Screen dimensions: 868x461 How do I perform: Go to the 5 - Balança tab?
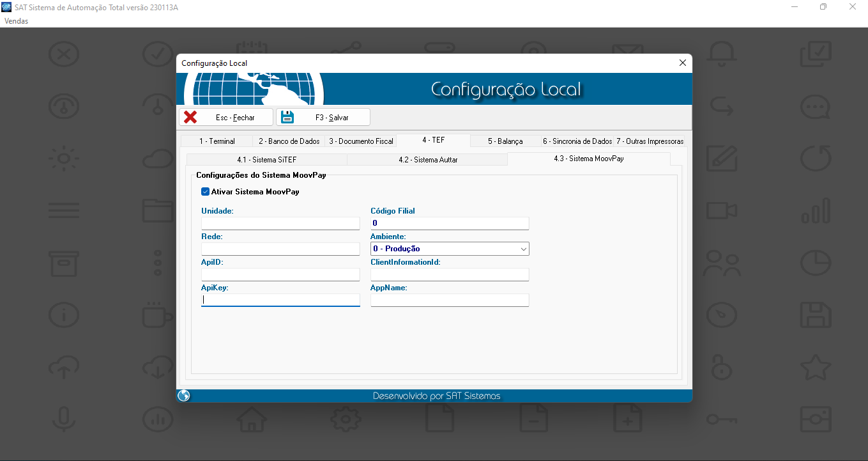point(505,141)
